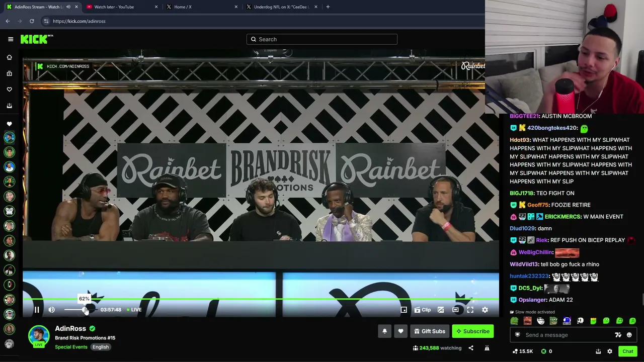Click the stream title Brand Risk Promotions #15
Screen dimensions: 644x362
[85, 338]
